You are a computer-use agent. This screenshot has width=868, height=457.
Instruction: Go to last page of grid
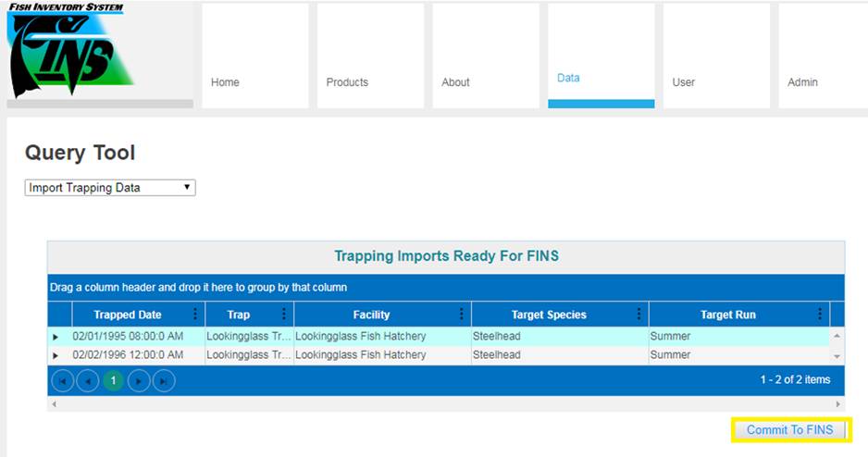163,380
